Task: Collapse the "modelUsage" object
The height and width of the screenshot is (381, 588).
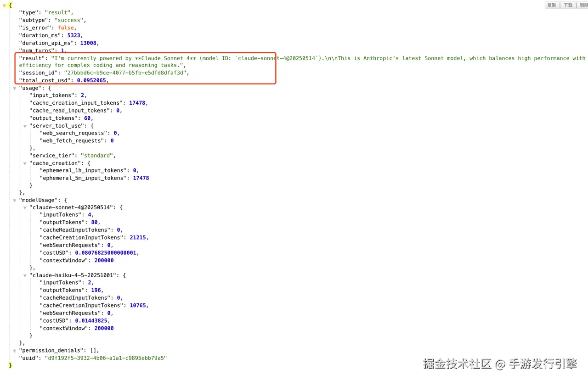Action: (15, 201)
